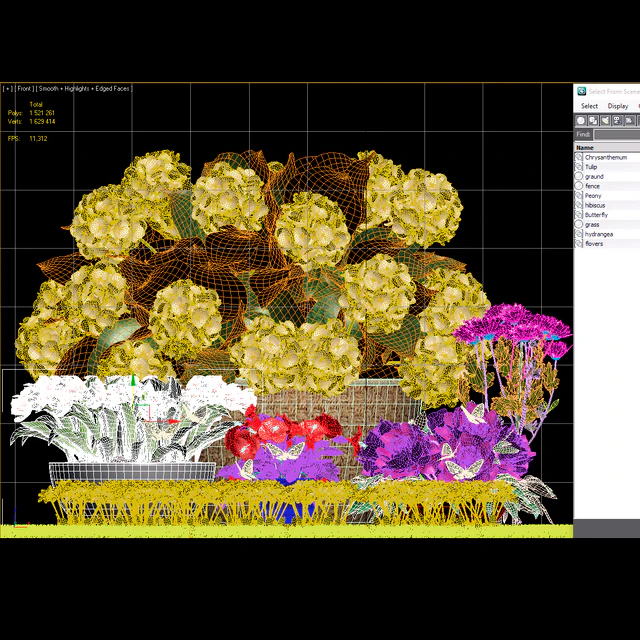640x640 pixels.
Task: Click the Select From Scene window icon
Action: coord(582,91)
